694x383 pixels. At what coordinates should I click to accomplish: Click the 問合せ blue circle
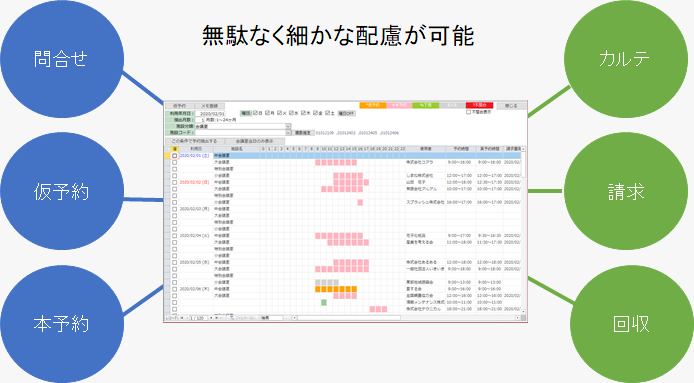click(62, 58)
